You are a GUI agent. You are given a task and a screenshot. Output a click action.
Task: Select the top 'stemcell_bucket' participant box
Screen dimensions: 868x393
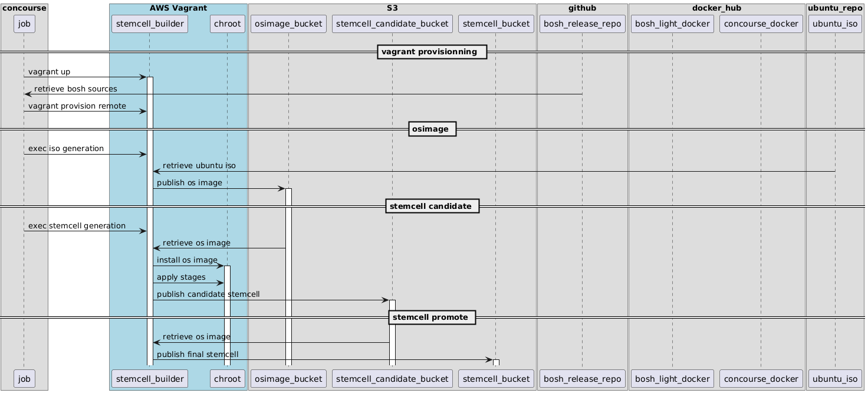tap(496, 24)
